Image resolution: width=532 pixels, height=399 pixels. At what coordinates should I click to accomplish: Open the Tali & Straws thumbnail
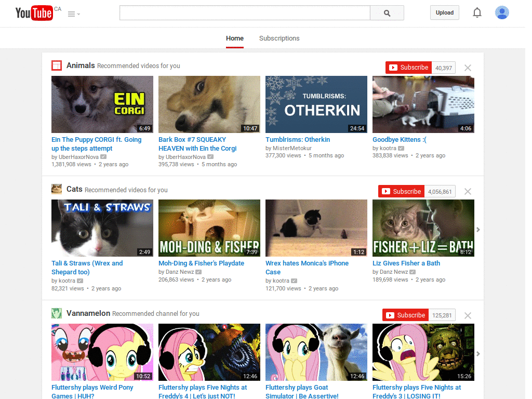click(102, 228)
